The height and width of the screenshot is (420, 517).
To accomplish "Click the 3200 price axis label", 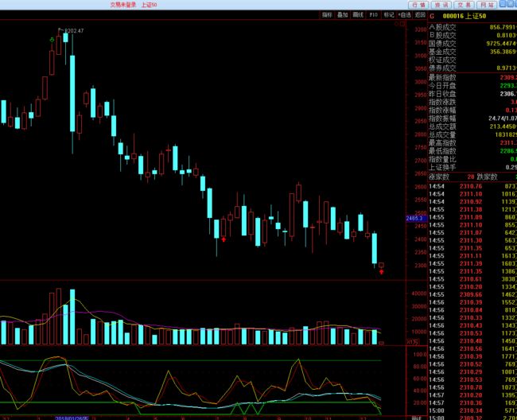I will [421, 29].
